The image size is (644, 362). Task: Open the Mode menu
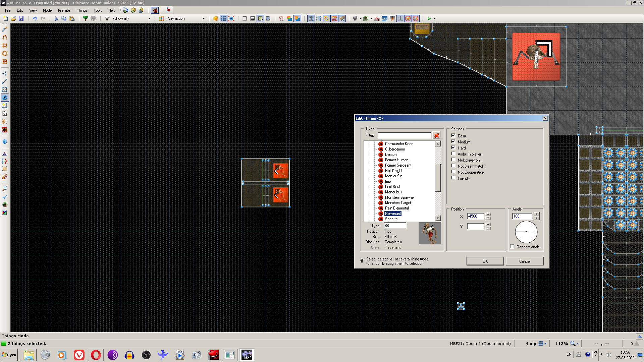(x=47, y=10)
